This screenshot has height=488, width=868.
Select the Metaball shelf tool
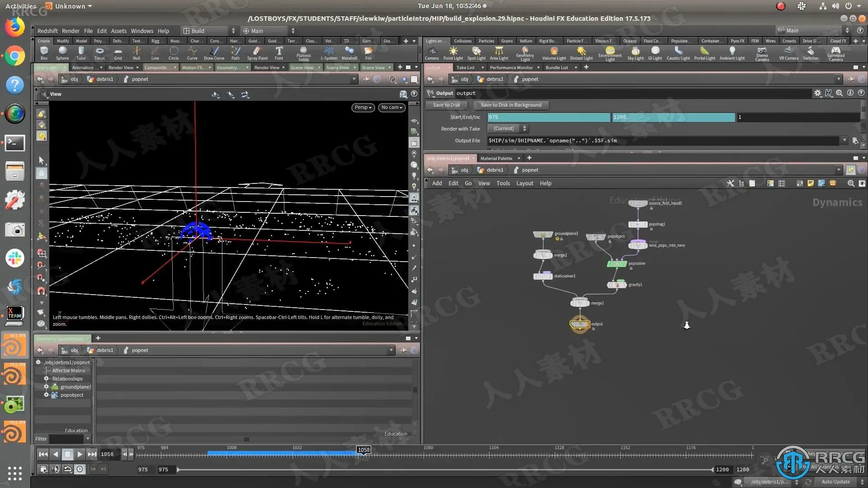point(349,53)
